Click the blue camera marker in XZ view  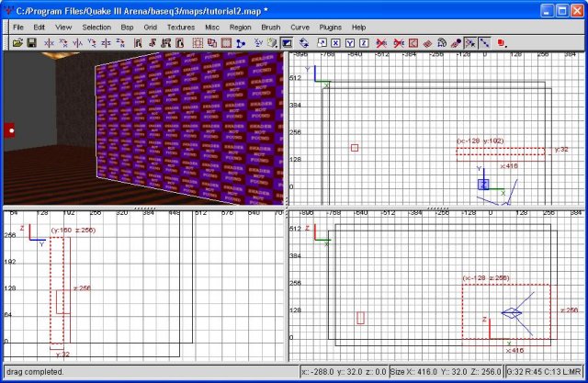(512, 313)
